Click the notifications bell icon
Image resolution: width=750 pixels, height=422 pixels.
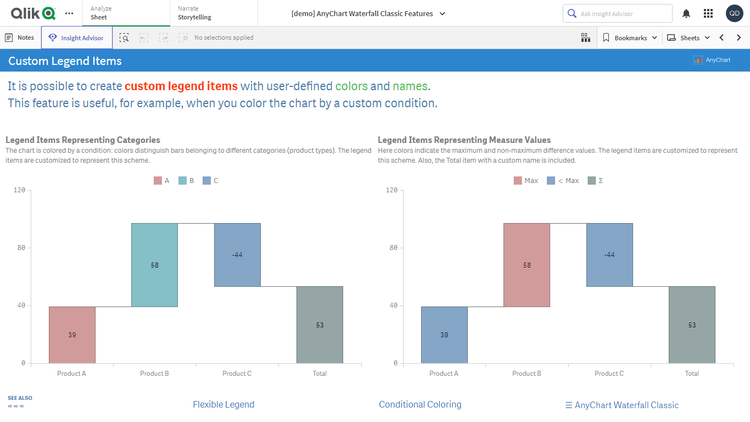(x=686, y=13)
